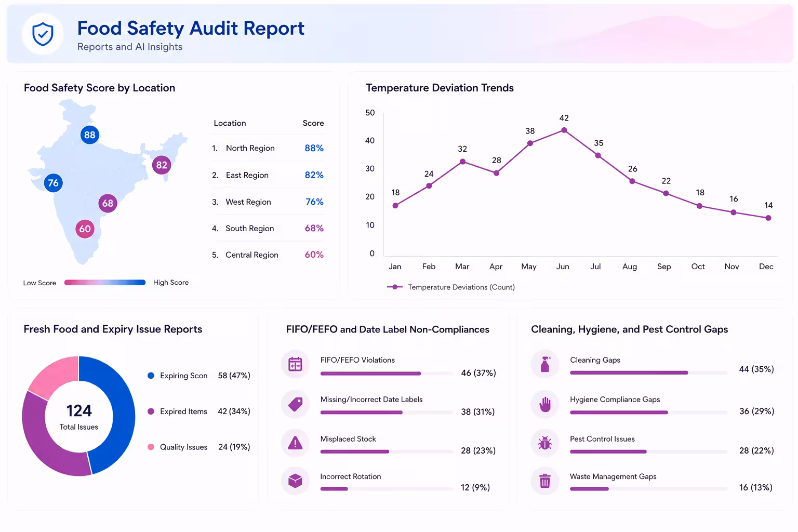798x532 pixels.
Task: Click the Incorrect Rotation box icon
Action: pyautogui.click(x=295, y=481)
